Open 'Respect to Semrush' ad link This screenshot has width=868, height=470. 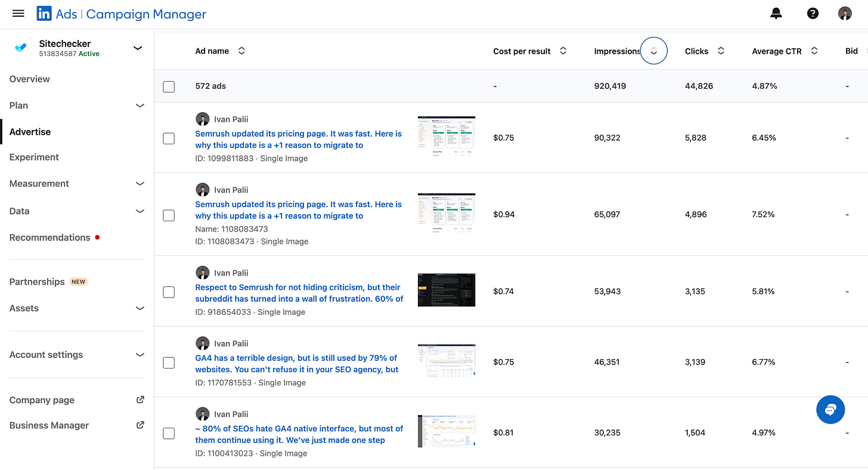click(x=299, y=293)
